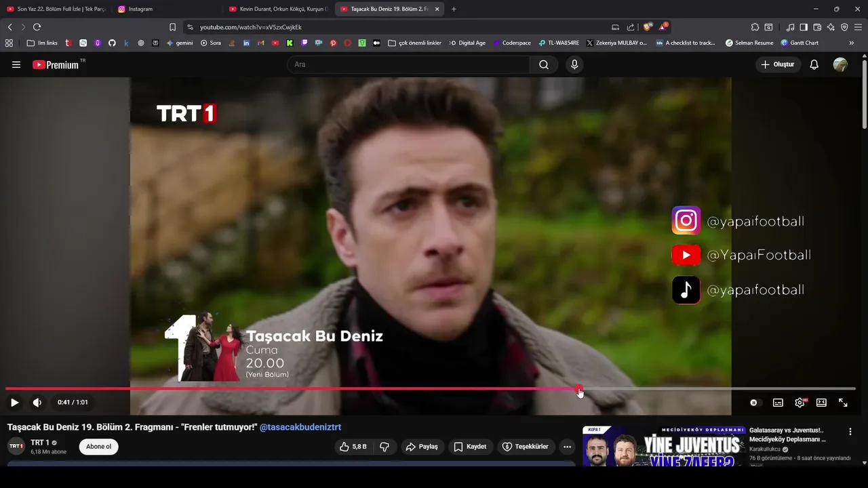Play the paused video
The width and height of the screenshot is (868, 488).
(x=14, y=402)
